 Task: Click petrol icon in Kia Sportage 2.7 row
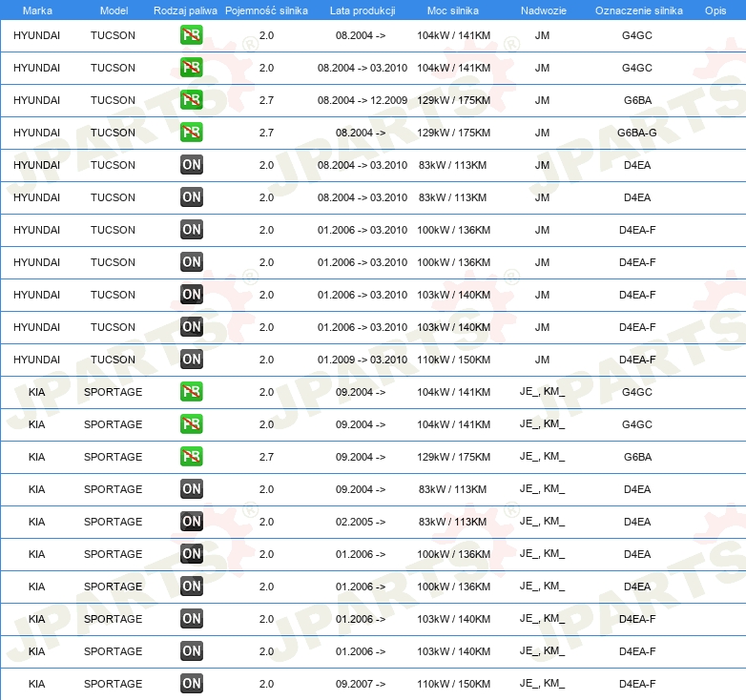191,457
